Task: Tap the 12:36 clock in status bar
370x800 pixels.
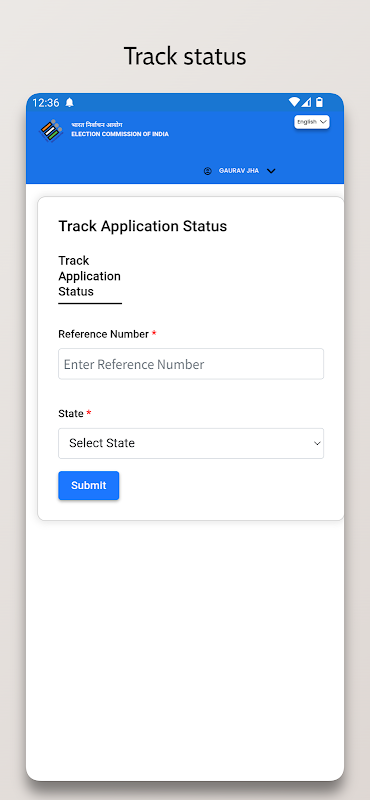Action: point(46,103)
